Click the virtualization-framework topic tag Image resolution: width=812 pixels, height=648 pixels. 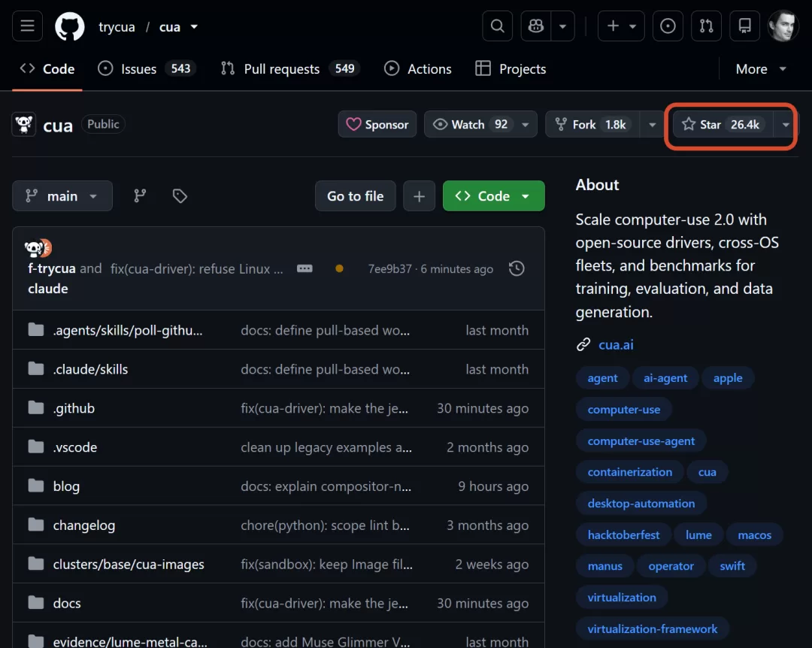point(653,629)
